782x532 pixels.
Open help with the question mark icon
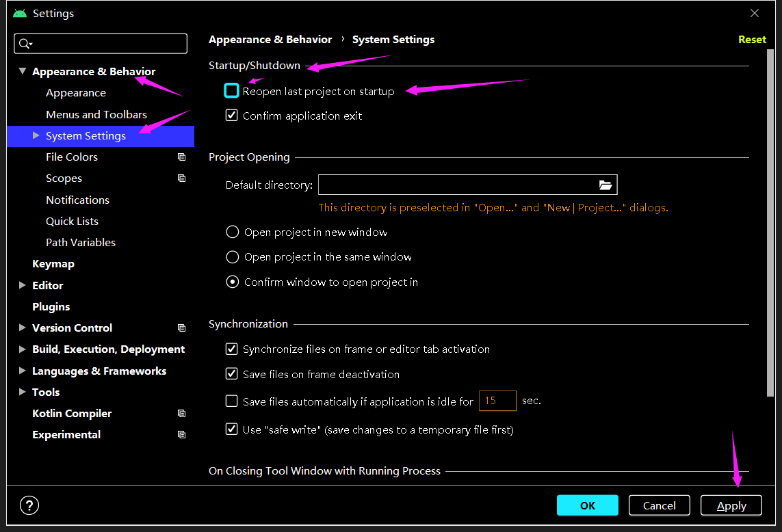coord(29,505)
